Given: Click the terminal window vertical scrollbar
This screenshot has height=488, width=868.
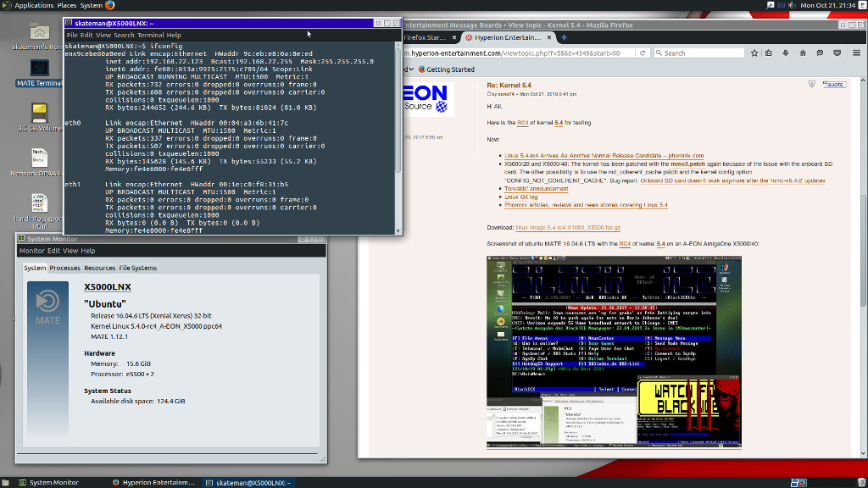Looking at the screenshot, I should click(x=398, y=138).
